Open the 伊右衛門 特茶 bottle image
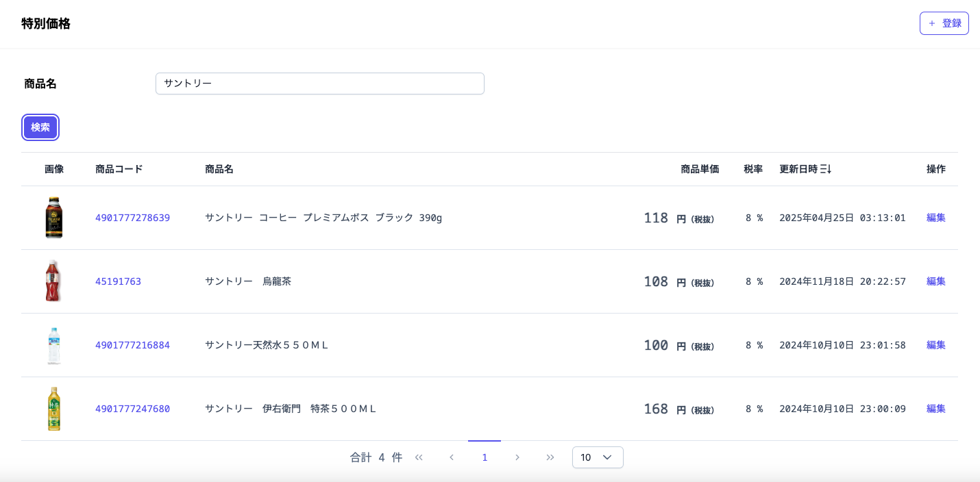Screen dimensions: 980x482 [54, 409]
